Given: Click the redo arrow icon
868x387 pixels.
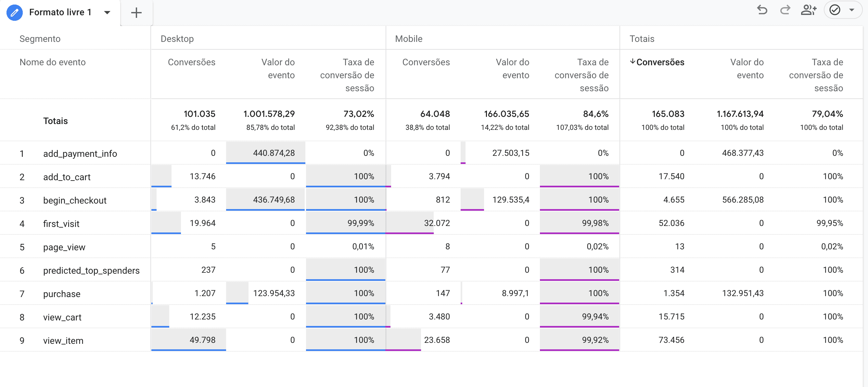Looking at the screenshot, I should point(785,10).
